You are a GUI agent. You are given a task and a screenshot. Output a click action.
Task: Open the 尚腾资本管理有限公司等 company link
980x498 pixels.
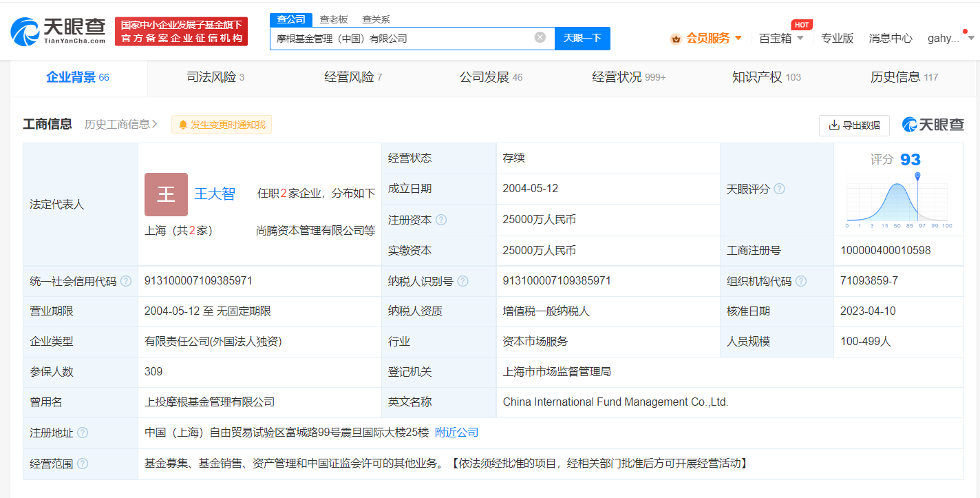click(x=315, y=231)
